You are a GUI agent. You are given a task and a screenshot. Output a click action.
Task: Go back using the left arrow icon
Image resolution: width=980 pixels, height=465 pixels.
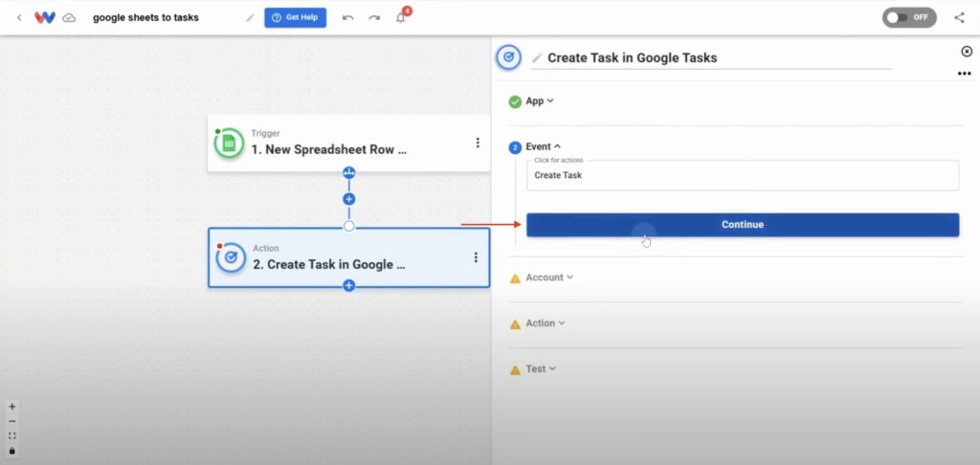pyautogui.click(x=19, y=17)
